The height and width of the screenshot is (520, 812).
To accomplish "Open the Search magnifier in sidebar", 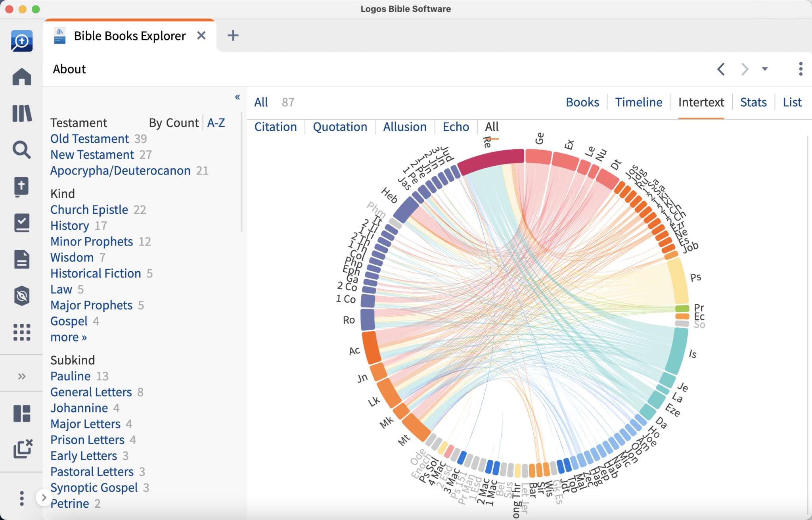I will pos(21,150).
